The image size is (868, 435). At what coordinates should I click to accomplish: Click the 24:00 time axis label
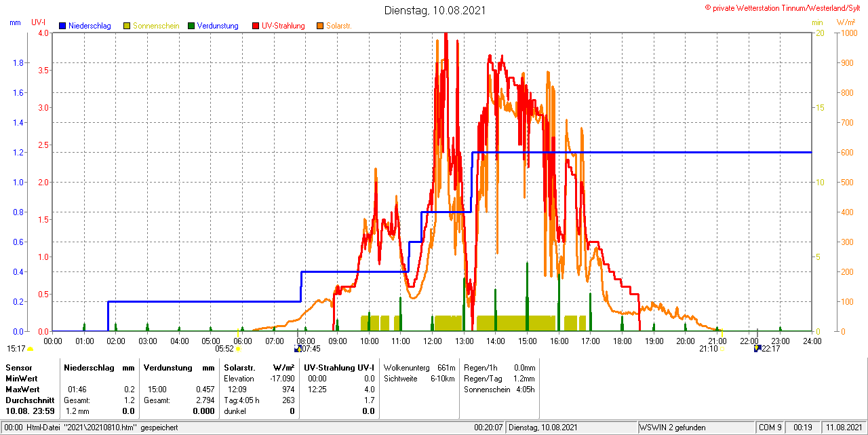point(812,341)
